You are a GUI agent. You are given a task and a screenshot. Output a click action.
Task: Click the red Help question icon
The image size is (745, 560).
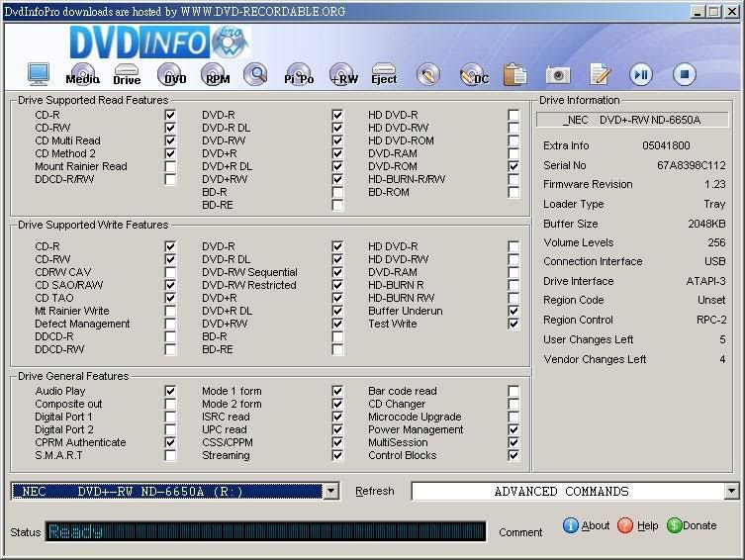(x=625, y=525)
